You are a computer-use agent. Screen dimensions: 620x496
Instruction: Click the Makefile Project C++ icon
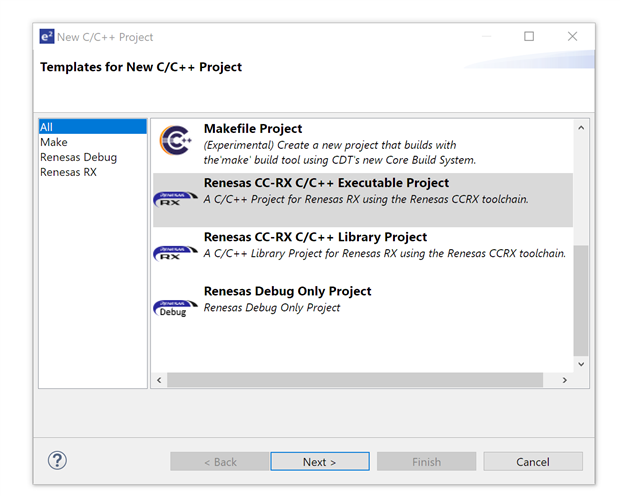pos(175,141)
